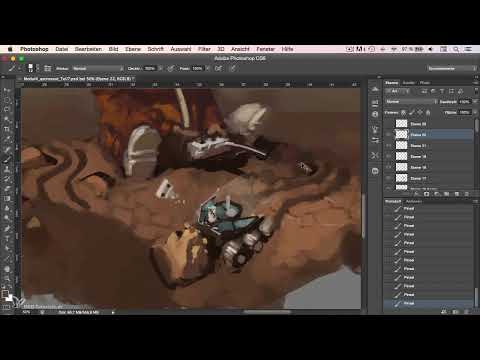Lock image pixels in Fixieren row
This screenshot has height=360, width=480.
(x=412, y=113)
